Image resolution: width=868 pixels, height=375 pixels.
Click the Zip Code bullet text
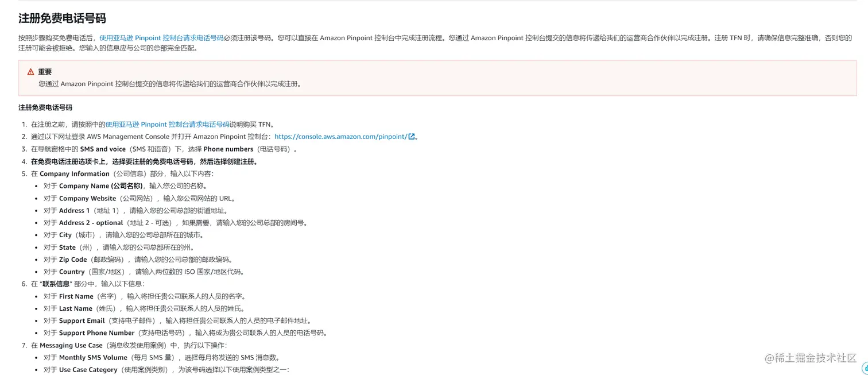[138, 260]
